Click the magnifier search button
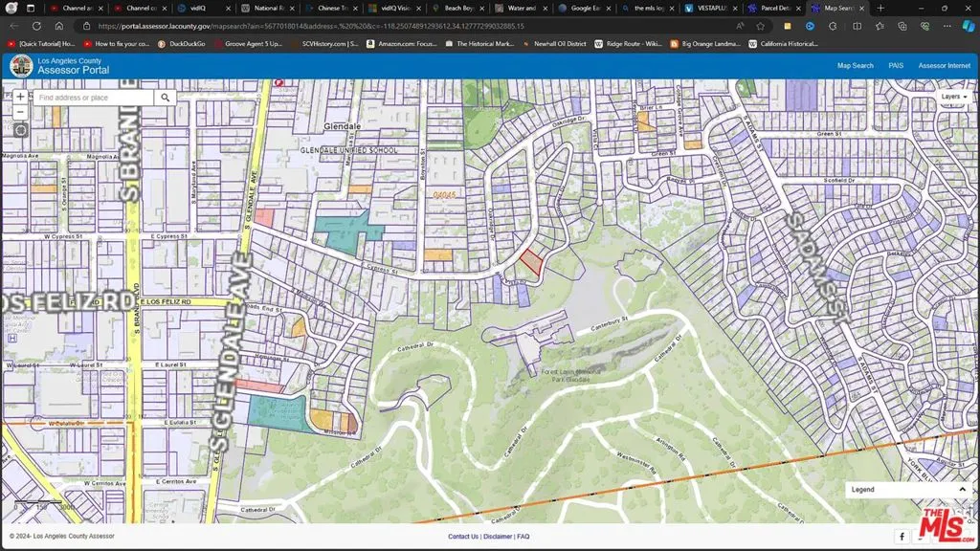980x551 pixels. pyautogui.click(x=166, y=98)
